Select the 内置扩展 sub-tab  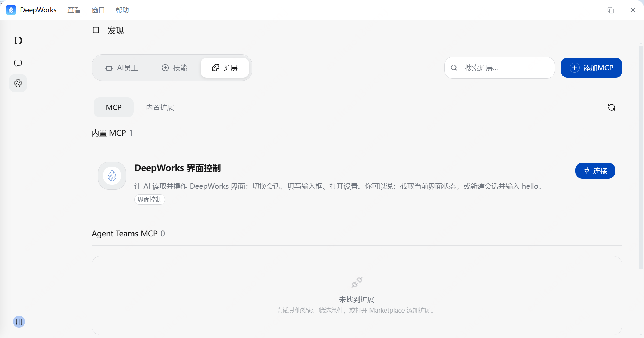click(x=160, y=107)
